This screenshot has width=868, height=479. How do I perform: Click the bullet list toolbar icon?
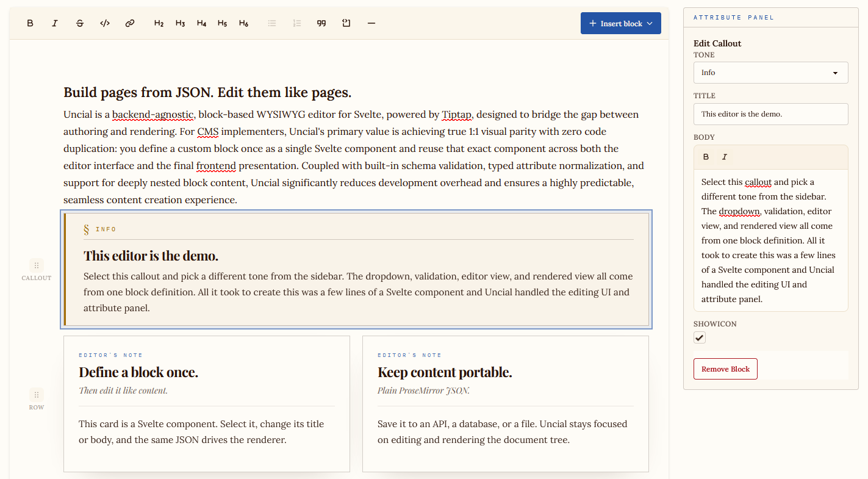point(272,23)
